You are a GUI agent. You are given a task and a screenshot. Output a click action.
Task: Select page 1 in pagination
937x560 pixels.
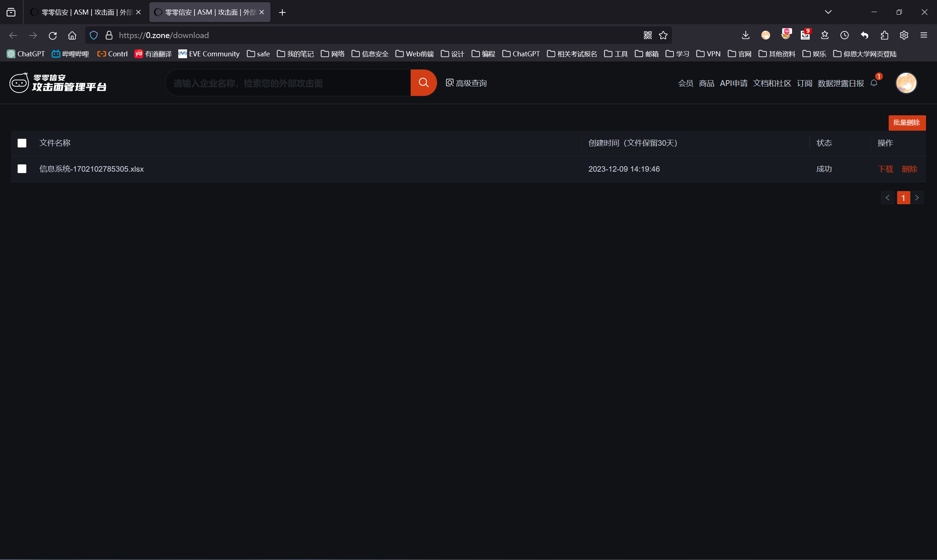click(903, 198)
